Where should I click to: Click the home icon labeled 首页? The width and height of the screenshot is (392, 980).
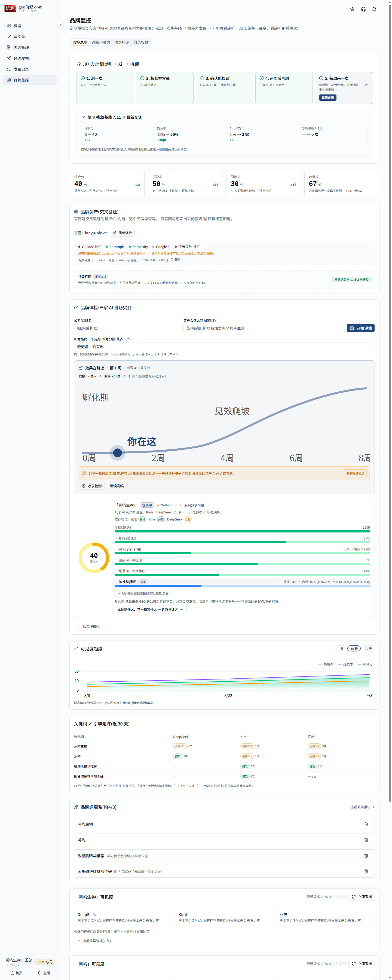pos(13,973)
